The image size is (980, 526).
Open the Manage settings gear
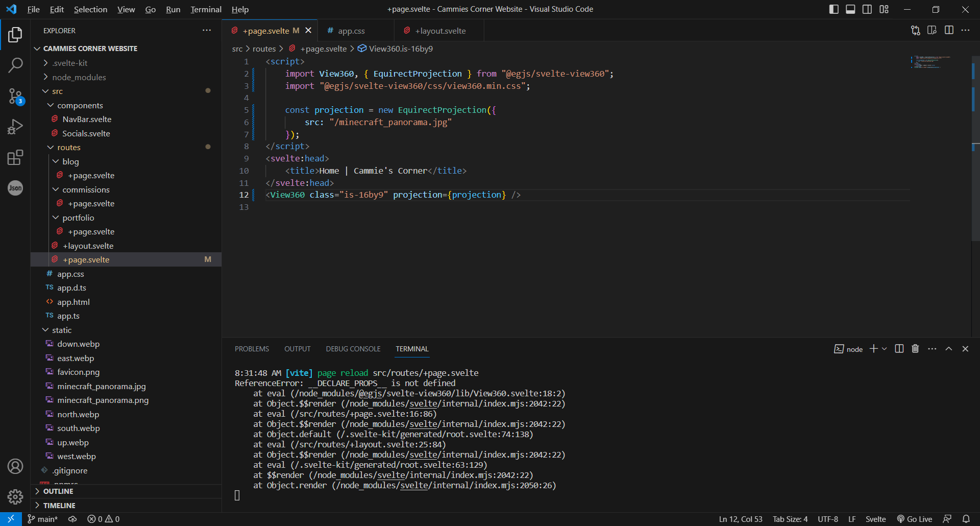point(15,496)
